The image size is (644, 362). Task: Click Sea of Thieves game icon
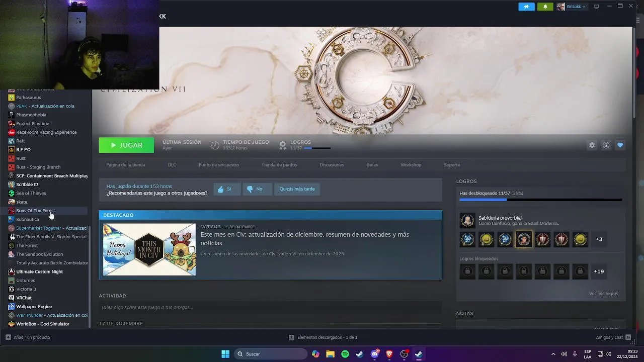[12, 193]
